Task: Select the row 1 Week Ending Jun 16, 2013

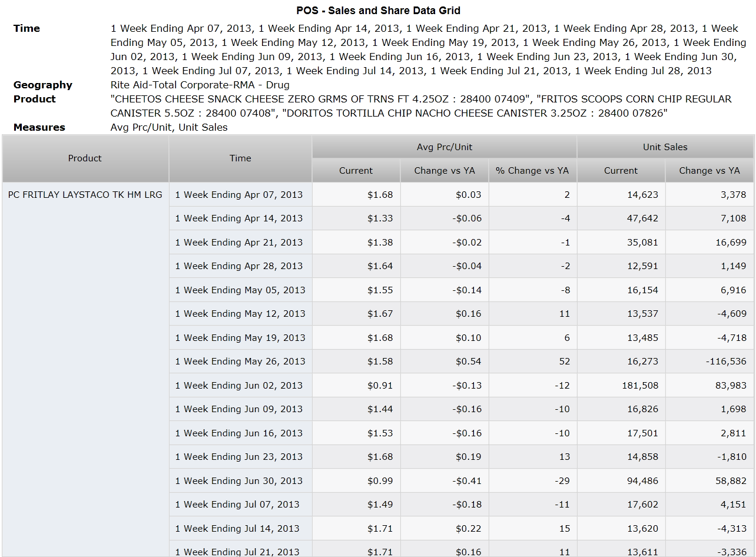Action: (462, 433)
